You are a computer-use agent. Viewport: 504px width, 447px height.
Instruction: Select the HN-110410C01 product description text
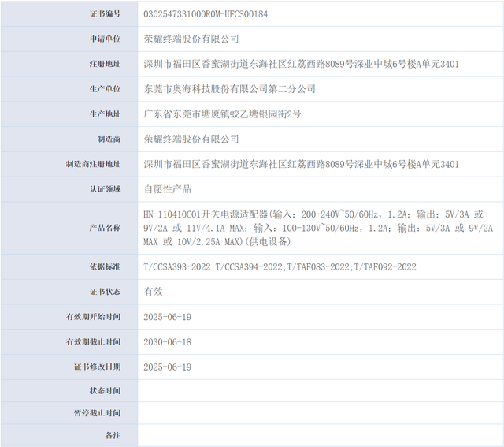(318, 228)
